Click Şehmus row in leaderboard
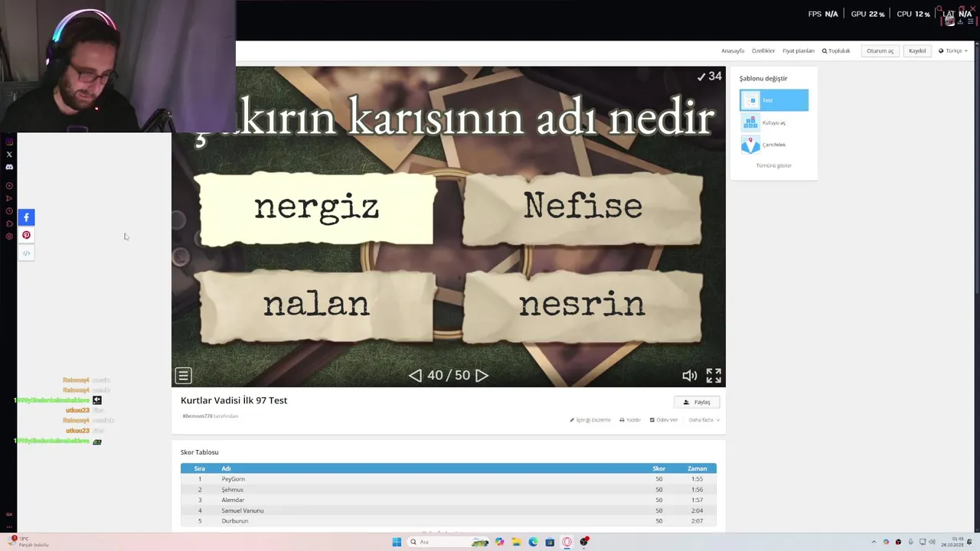Image resolution: width=980 pixels, height=551 pixels. point(448,490)
